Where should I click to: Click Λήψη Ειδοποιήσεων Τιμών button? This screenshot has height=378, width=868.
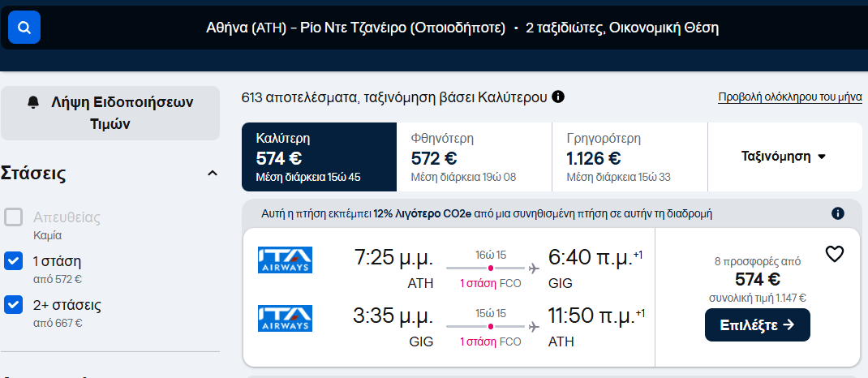[x=110, y=113]
